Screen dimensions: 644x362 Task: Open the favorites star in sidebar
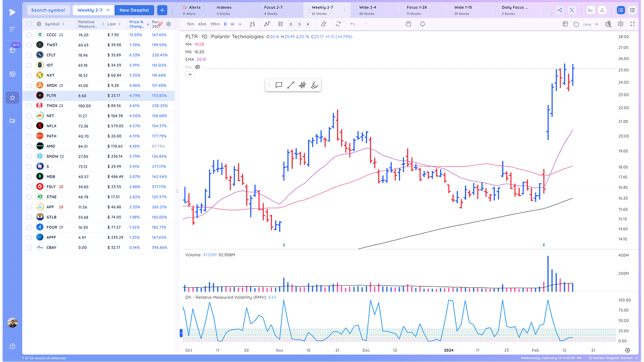[12, 98]
